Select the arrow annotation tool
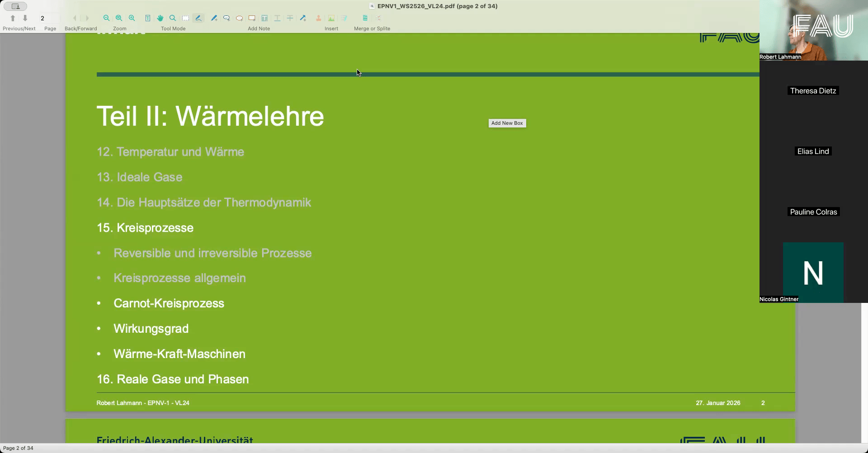Screen dimensions: 868x453 [x=303, y=18]
